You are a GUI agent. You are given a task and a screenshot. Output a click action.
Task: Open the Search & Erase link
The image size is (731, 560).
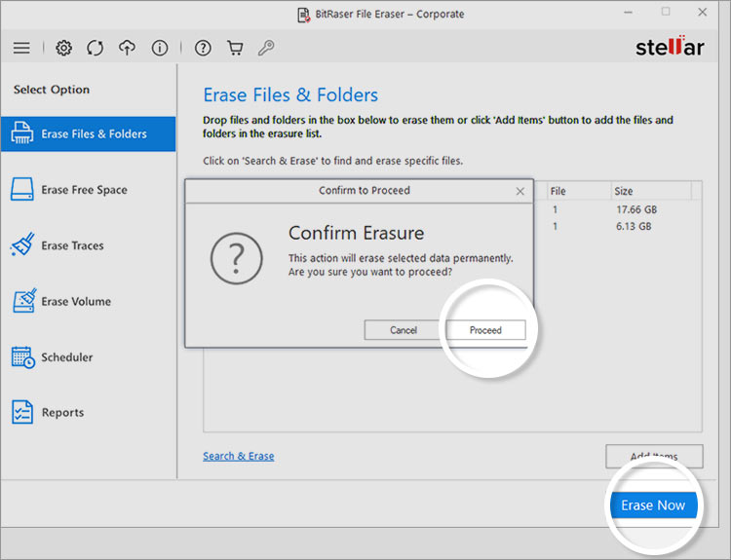(x=238, y=456)
